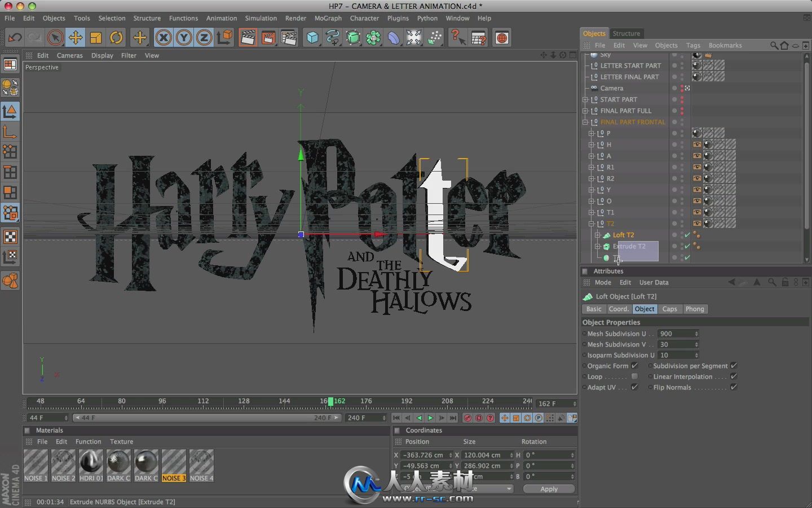Expand the R1 object node
This screenshot has height=508, width=812.
pos(591,167)
